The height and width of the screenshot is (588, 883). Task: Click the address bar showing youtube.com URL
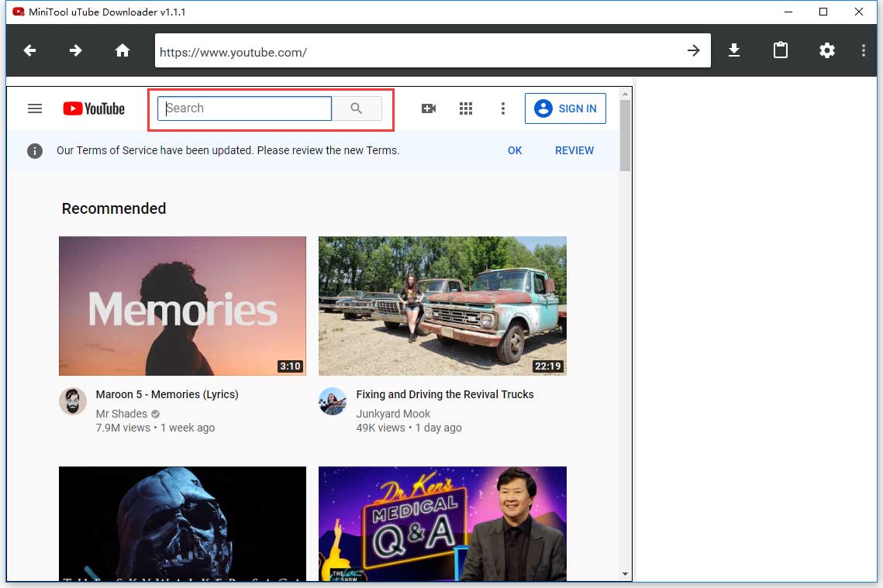coord(417,51)
